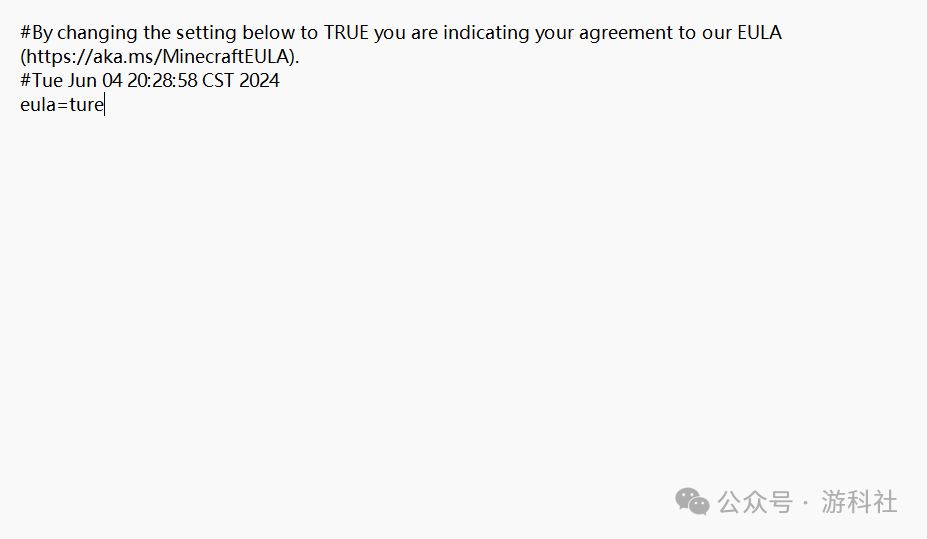Click the time 20:28:58 in the timestamp
This screenshot has height=539, width=927.
(162, 80)
